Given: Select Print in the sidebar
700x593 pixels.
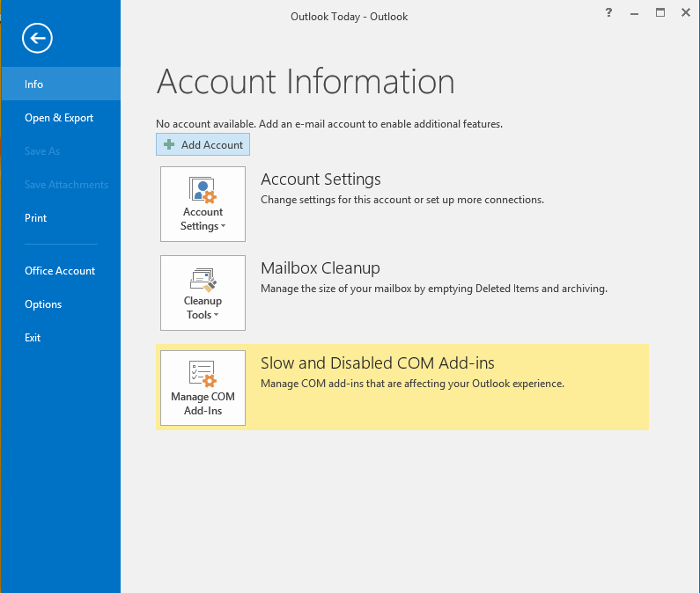Looking at the screenshot, I should click(61, 218).
